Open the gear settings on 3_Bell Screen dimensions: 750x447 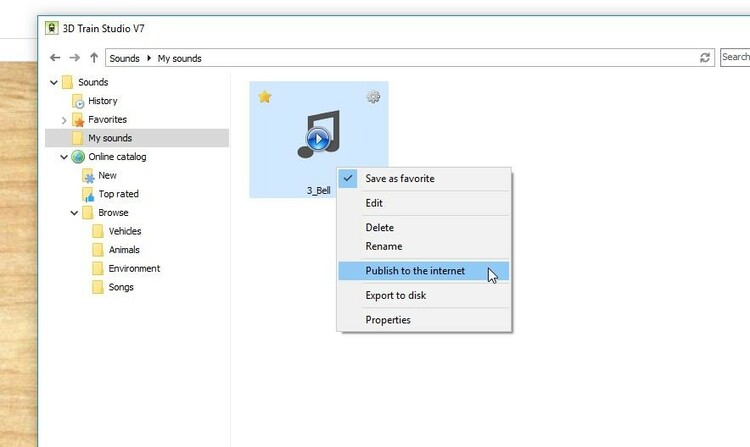pos(373,97)
